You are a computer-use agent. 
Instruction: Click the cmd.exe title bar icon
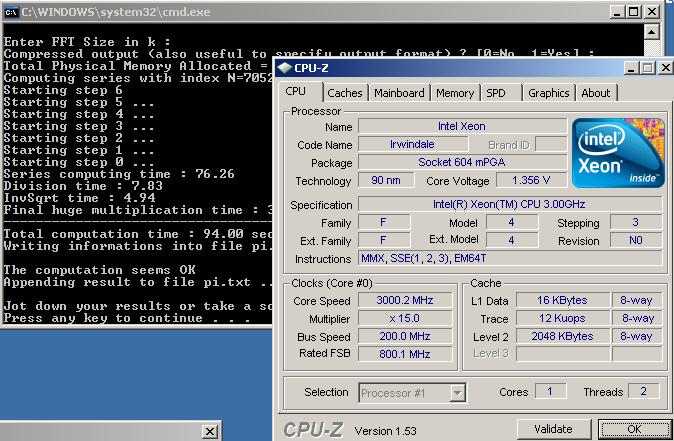click(x=11, y=12)
